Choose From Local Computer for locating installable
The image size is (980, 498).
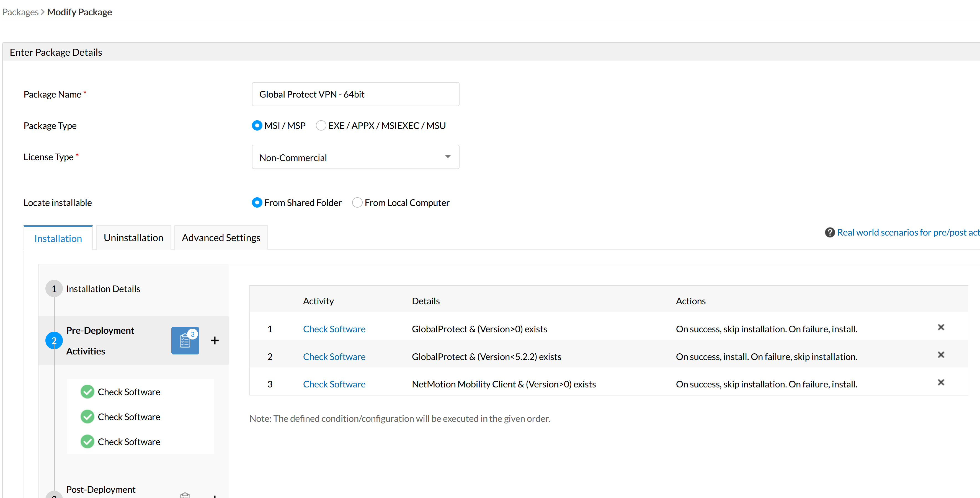coord(357,202)
